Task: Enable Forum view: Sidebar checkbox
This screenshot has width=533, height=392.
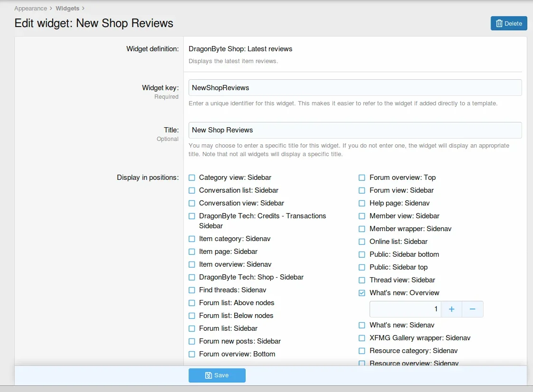Action: pos(362,191)
